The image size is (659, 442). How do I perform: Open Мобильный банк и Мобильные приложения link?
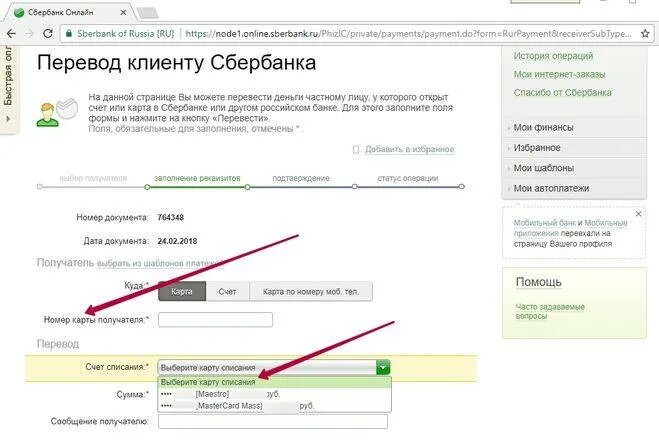pos(570,227)
